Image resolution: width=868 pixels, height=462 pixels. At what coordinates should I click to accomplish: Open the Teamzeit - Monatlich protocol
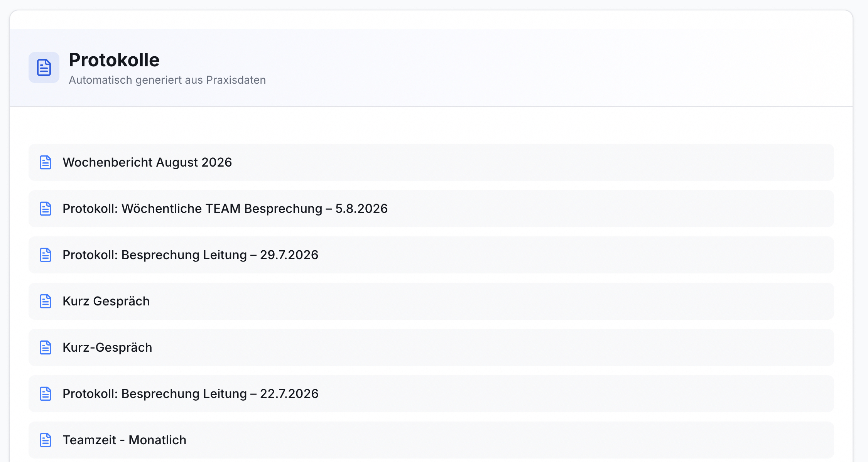(431, 440)
